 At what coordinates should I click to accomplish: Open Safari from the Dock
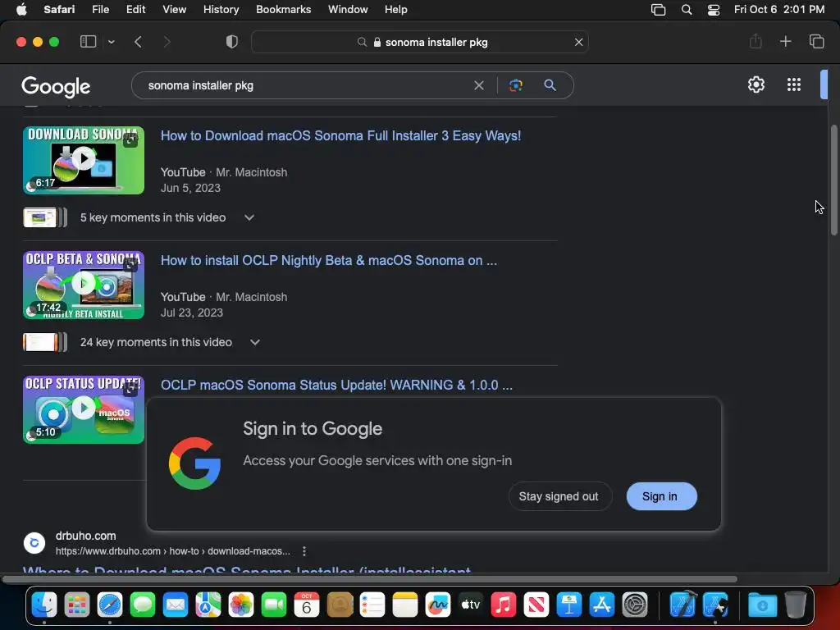pos(110,605)
